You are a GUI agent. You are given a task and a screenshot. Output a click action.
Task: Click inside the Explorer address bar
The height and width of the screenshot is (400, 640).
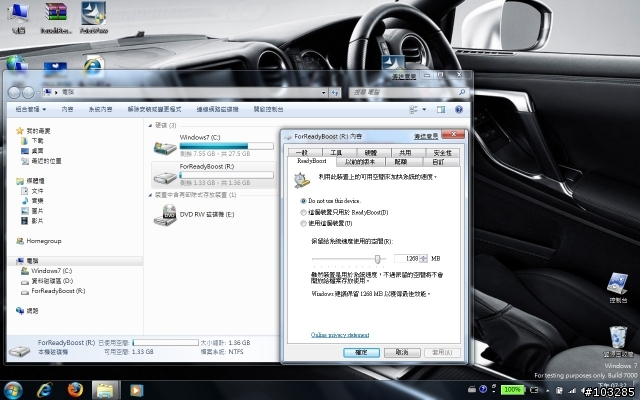186,93
